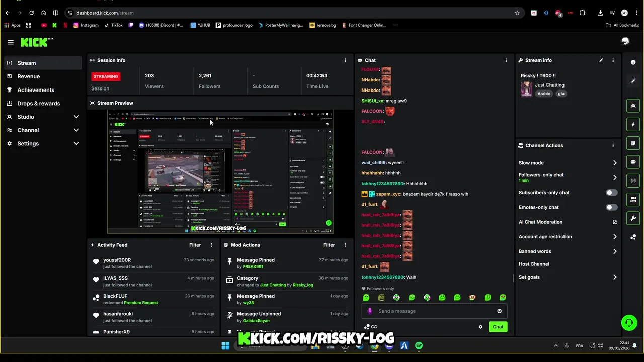Click the lightning bolt icon in the right rail
Viewport: 644px width, 362px height.
pyautogui.click(x=633, y=124)
